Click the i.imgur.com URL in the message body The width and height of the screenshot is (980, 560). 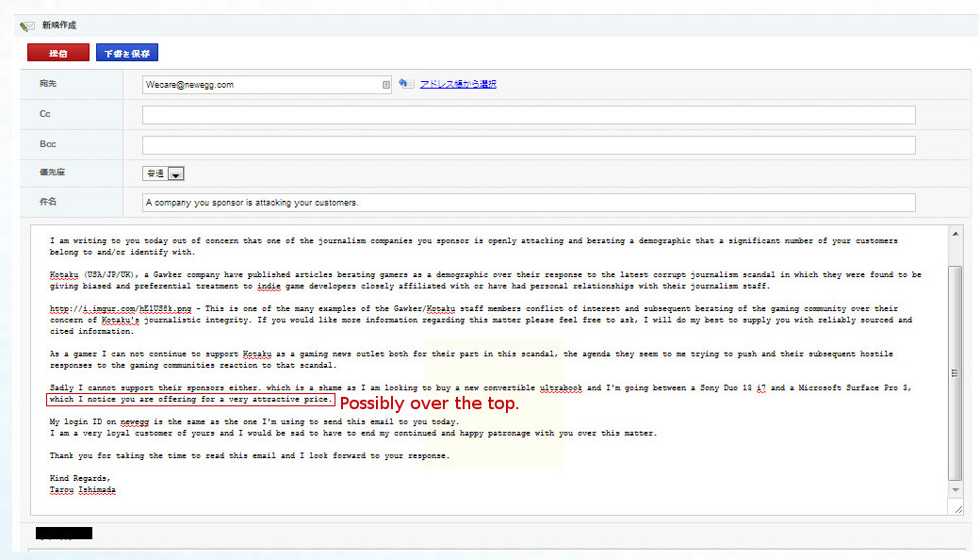pyautogui.click(x=121, y=309)
